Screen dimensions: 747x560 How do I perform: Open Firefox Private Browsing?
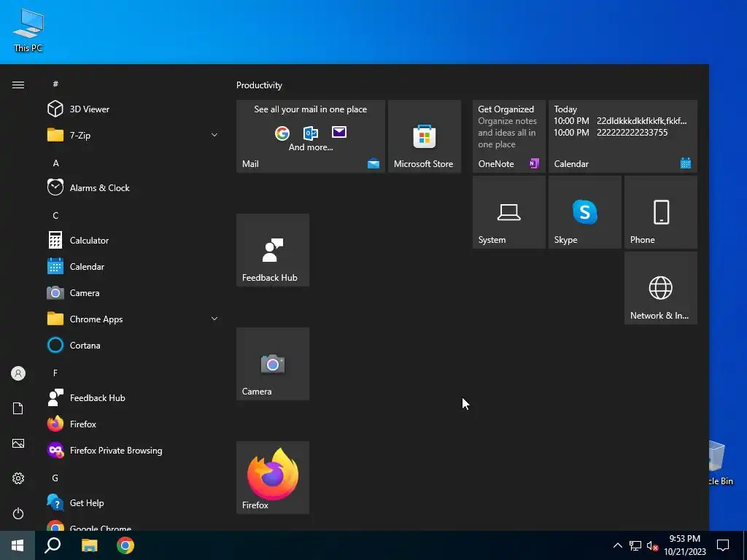[133, 451]
